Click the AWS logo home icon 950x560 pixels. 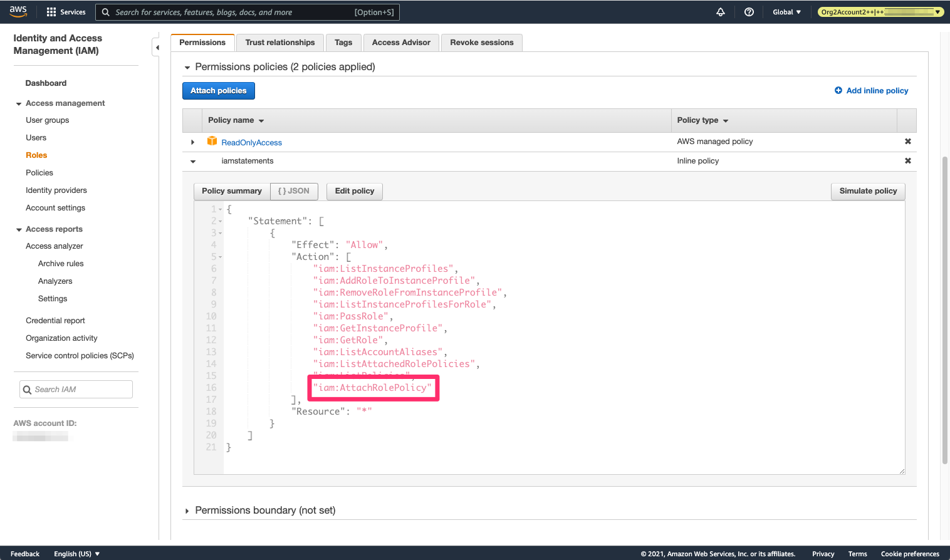pyautogui.click(x=18, y=11)
